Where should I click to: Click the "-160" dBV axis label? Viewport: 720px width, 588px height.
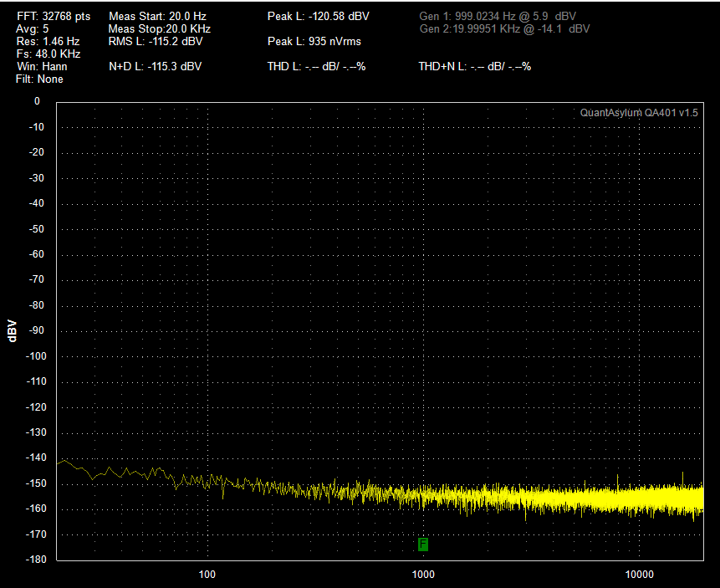[36, 509]
